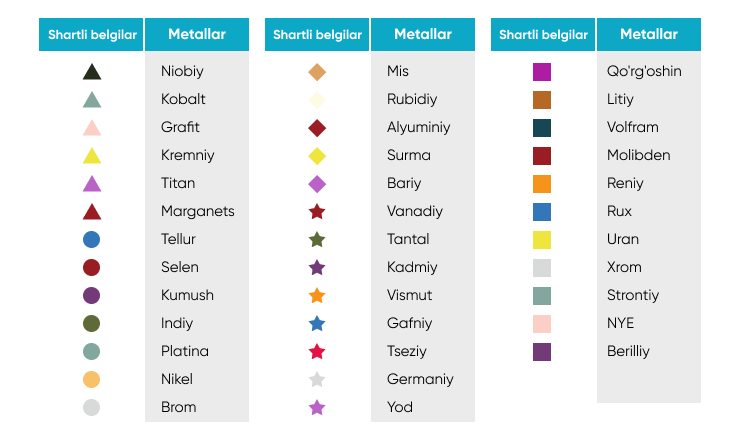Pick the magenta square for Qo'rg'oshin
The width and height of the screenshot is (742, 440).
tap(542, 72)
